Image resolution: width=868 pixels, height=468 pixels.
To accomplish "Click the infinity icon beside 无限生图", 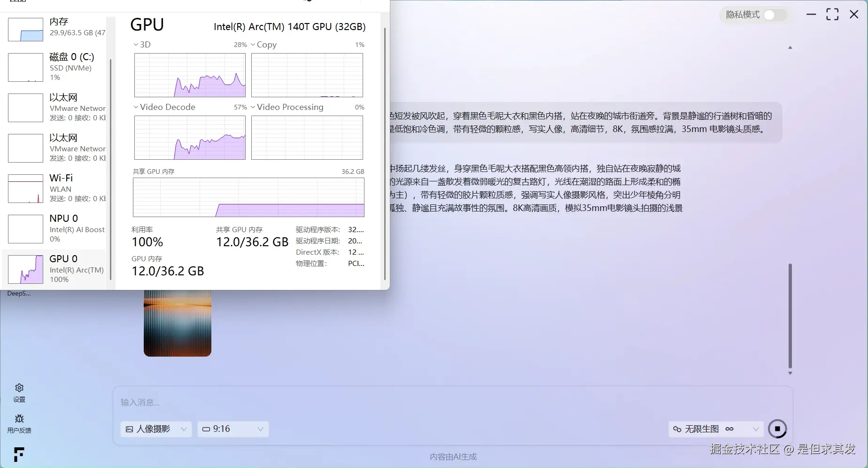I will [729, 429].
